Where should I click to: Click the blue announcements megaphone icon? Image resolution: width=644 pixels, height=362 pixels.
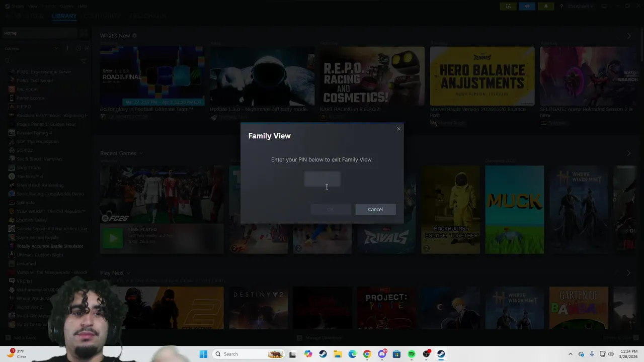[x=527, y=6]
